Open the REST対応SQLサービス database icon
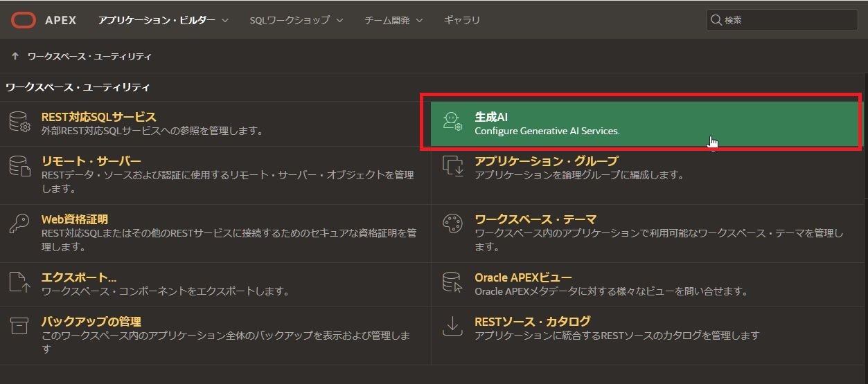Image resolution: width=868 pixels, height=384 pixels. point(20,122)
